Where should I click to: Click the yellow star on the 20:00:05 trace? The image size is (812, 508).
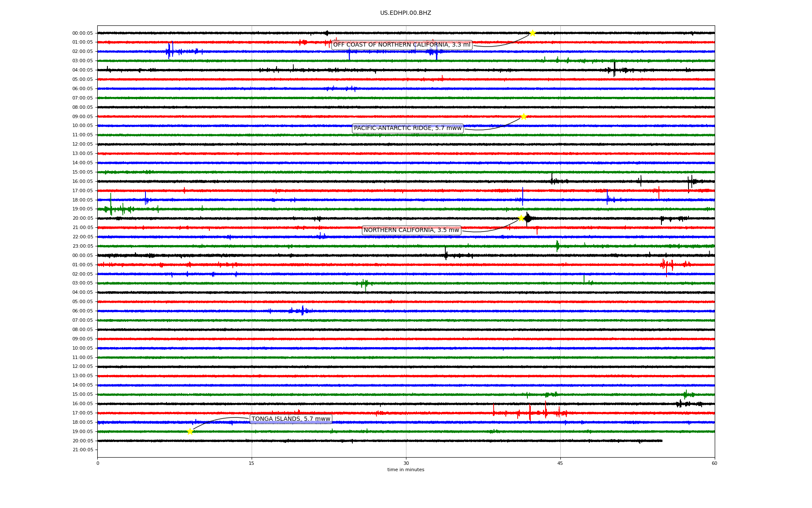(x=521, y=218)
